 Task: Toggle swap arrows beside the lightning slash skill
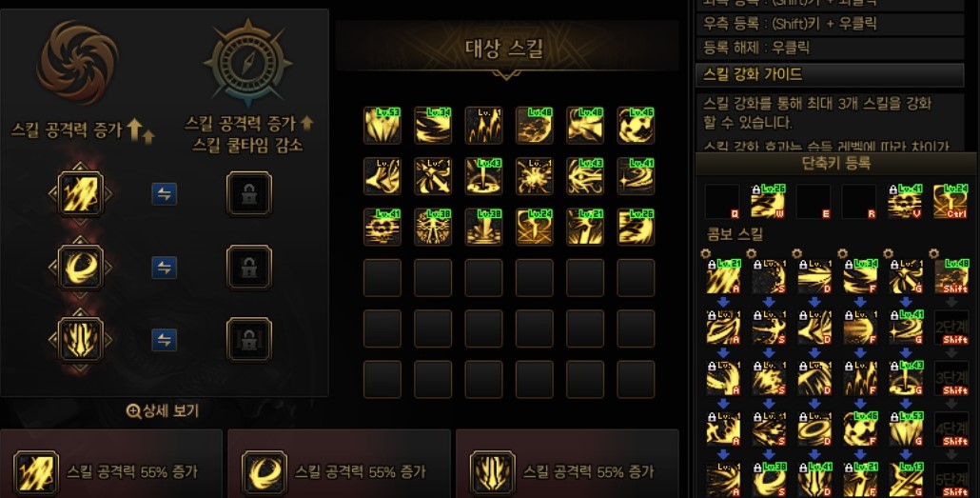(x=164, y=194)
